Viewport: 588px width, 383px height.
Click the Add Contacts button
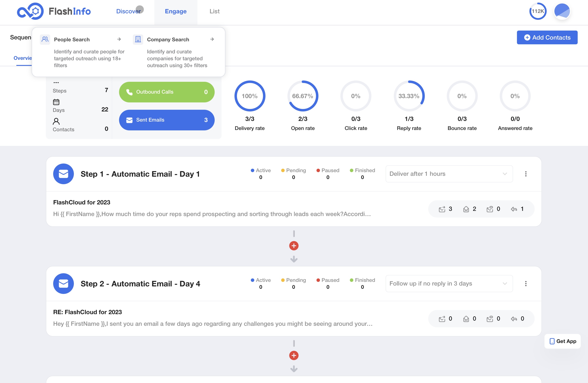pyautogui.click(x=547, y=37)
